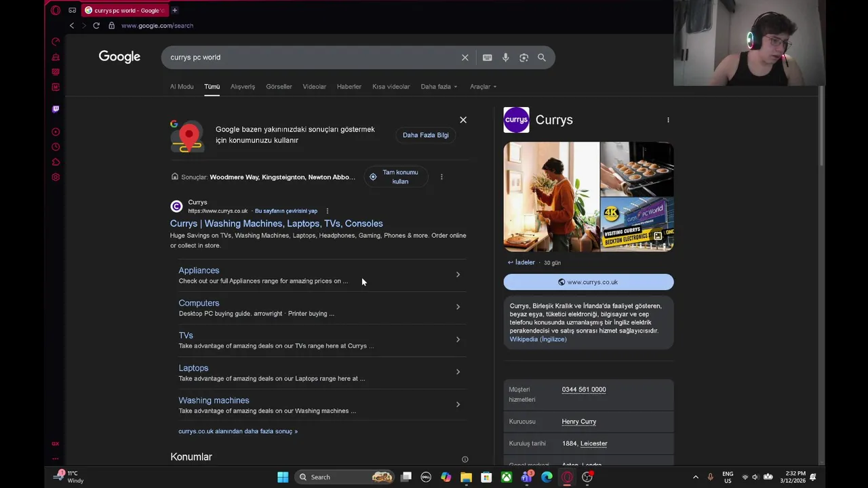Open more options beside location results
The height and width of the screenshot is (488, 868).
click(x=441, y=177)
